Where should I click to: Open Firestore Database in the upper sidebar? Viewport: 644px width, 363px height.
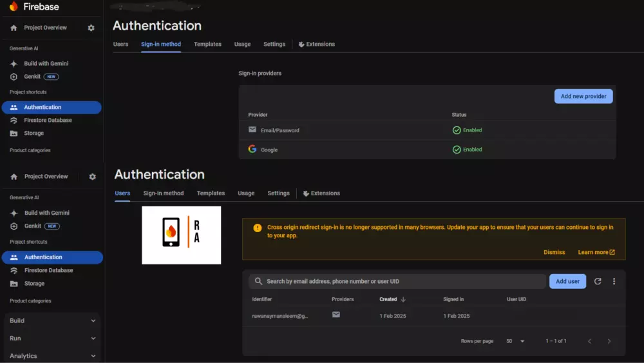pos(48,120)
